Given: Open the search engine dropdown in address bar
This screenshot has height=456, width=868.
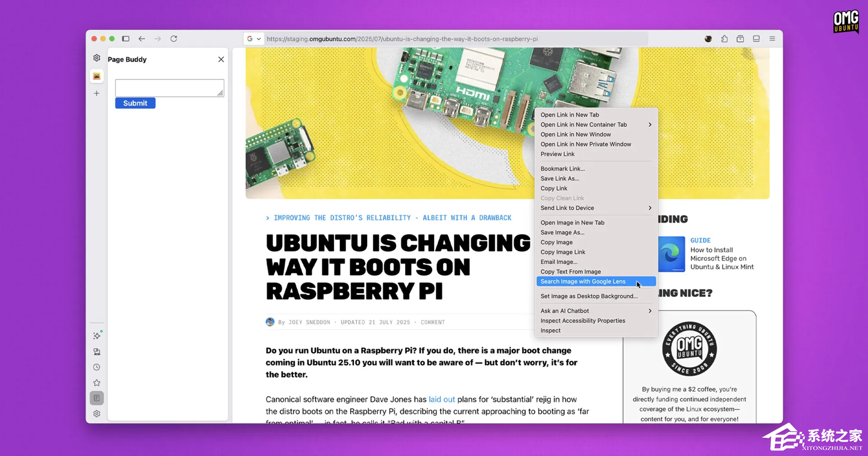Looking at the screenshot, I should (x=254, y=38).
